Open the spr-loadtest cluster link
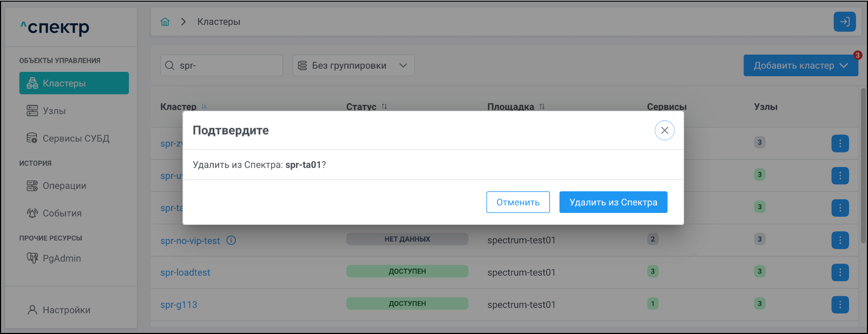The image size is (868, 334). point(185,272)
